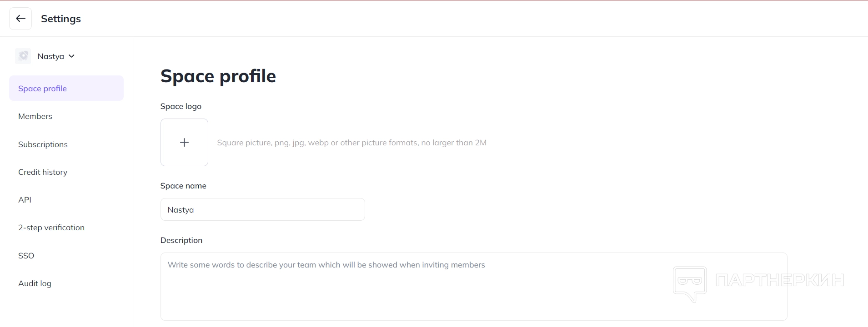Go to the Members section

pyautogui.click(x=35, y=116)
